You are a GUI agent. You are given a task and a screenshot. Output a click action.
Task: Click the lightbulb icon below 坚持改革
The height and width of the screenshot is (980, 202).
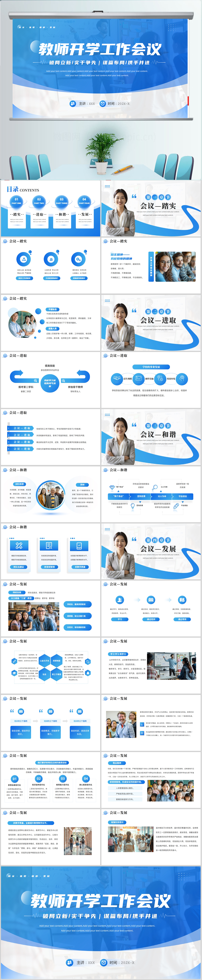[x=132, y=506]
